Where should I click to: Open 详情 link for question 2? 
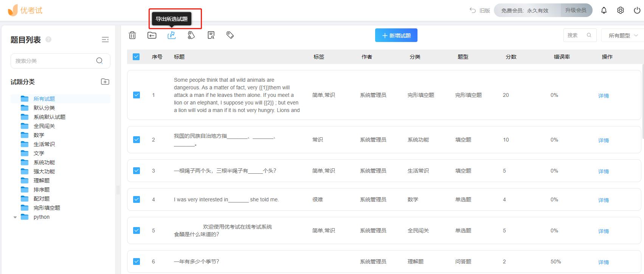603,140
